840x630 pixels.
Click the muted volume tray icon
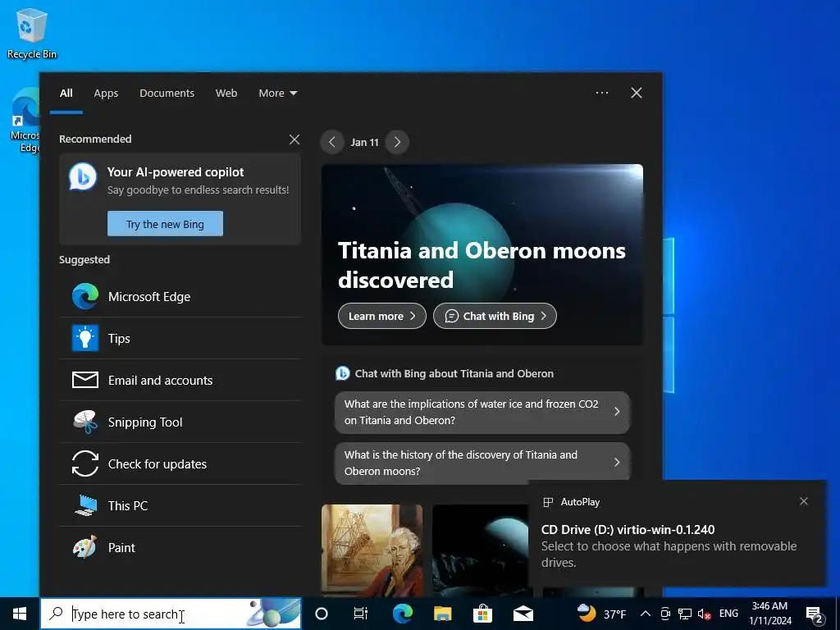click(704, 614)
